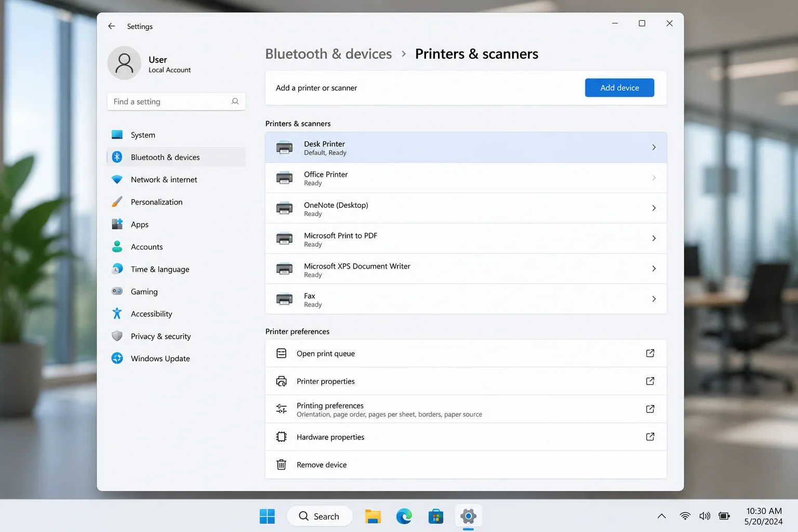
Task: Click 'OneNote (Desktop)' printer name
Action: (336, 205)
